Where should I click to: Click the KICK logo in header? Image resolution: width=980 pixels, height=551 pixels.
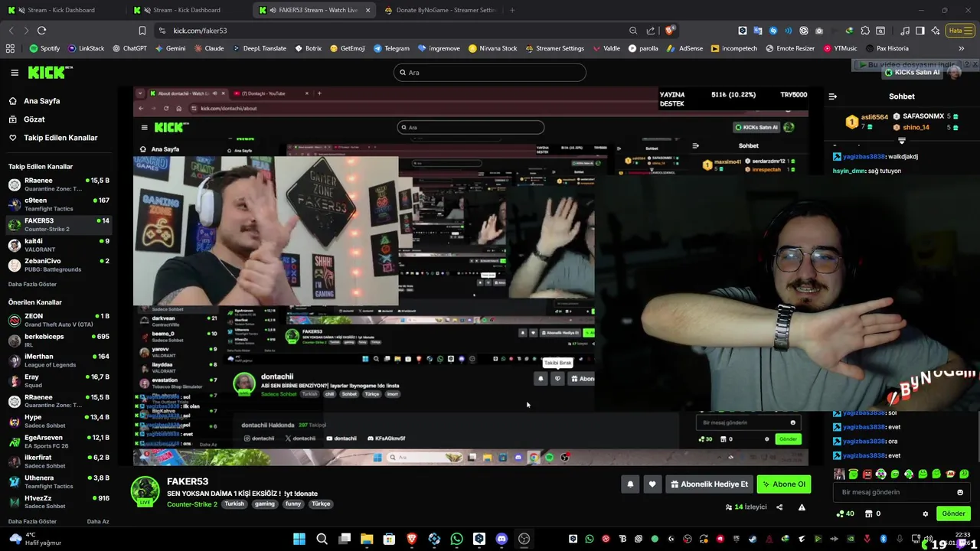point(50,72)
